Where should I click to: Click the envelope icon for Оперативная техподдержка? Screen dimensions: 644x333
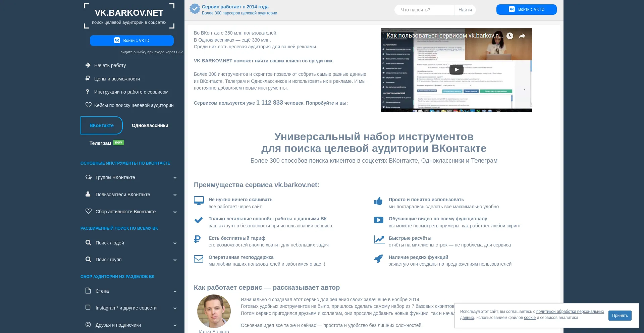(x=199, y=259)
